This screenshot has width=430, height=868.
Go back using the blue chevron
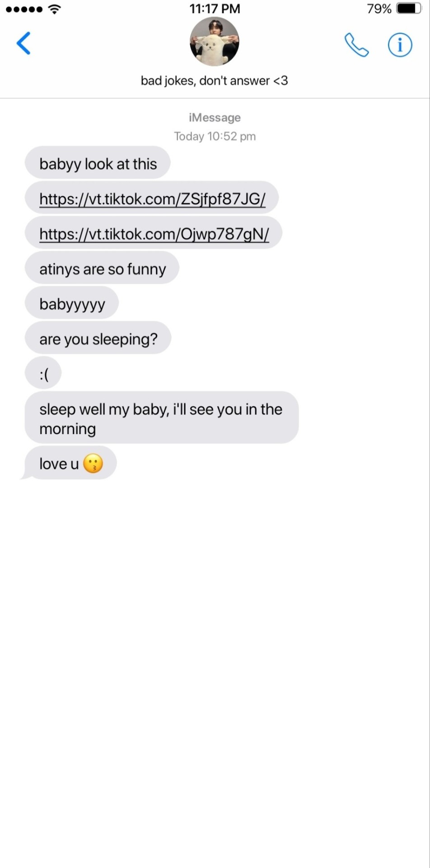[23, 43]
